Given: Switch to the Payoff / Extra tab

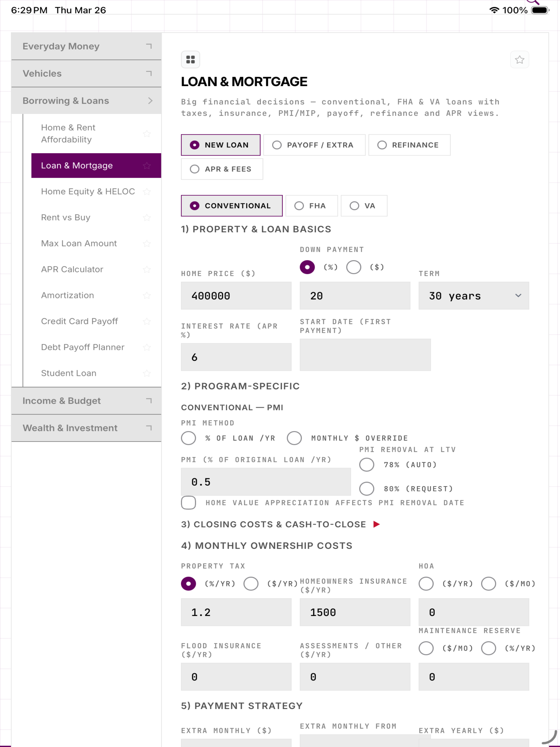Looking at the screenshot, I should pos(314,145).
